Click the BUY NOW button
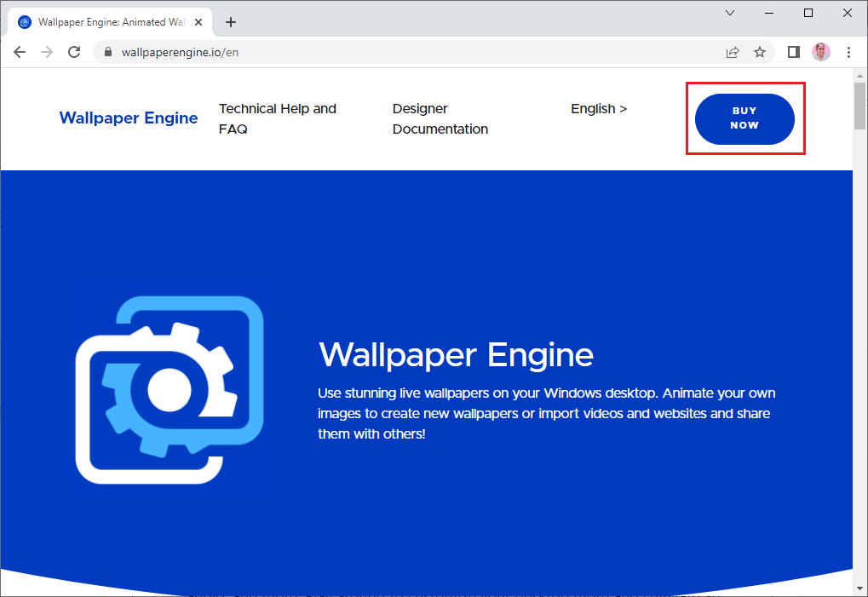868x597 pixels. click(x=744, y=118)
